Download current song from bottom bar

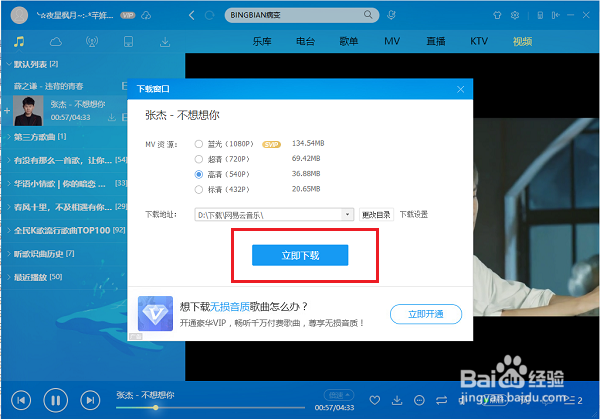tap(397, 400)
